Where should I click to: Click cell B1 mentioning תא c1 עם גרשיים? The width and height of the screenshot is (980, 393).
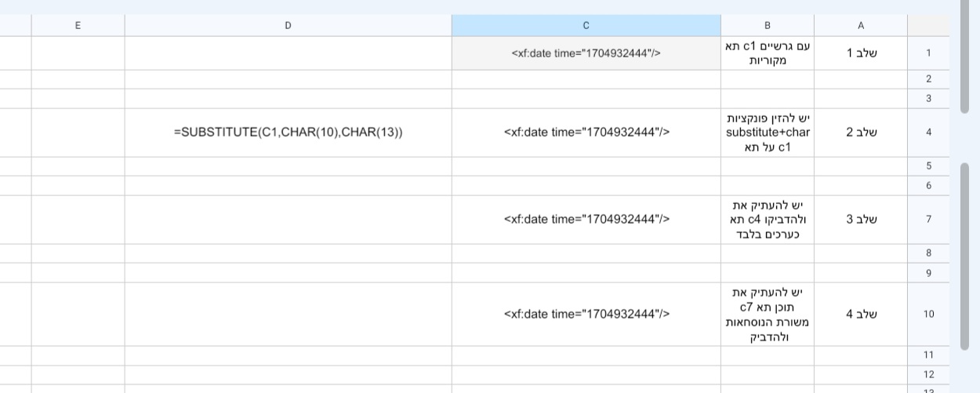(768, 53)
